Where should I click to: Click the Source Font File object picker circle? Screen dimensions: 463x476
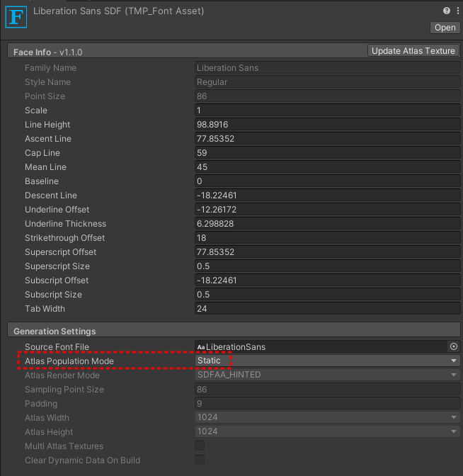coord(454,346)
